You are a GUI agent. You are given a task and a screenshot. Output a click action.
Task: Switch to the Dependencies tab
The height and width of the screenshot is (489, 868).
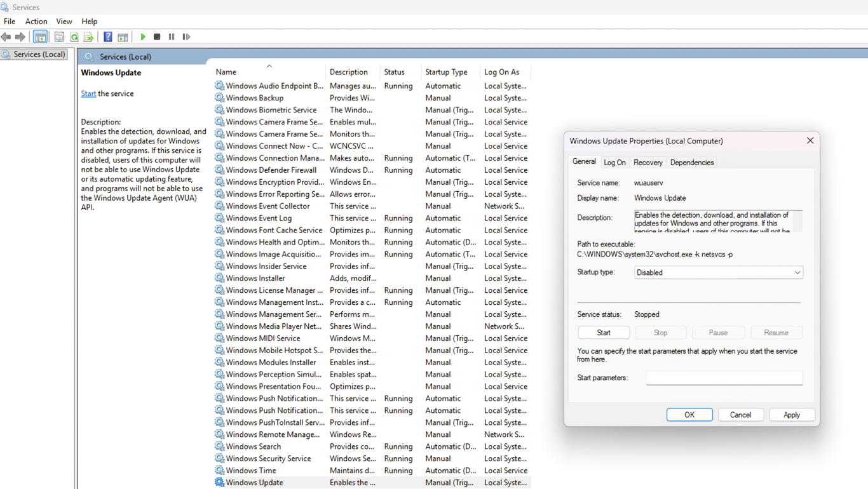(x=691, y=163)
